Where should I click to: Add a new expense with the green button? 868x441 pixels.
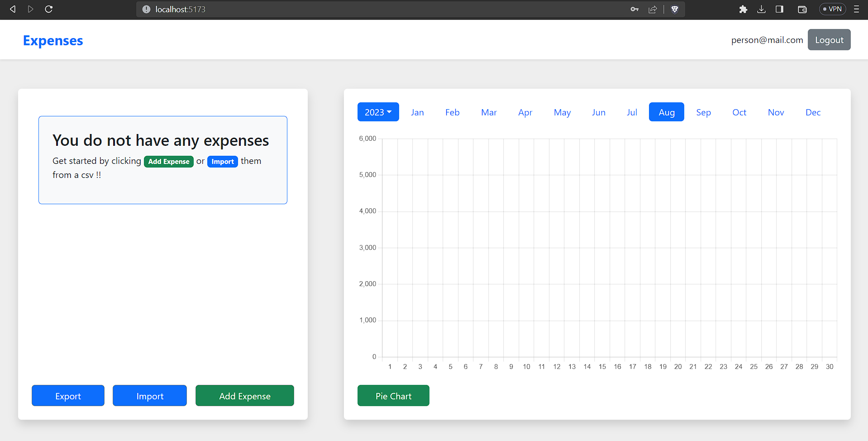244,395
